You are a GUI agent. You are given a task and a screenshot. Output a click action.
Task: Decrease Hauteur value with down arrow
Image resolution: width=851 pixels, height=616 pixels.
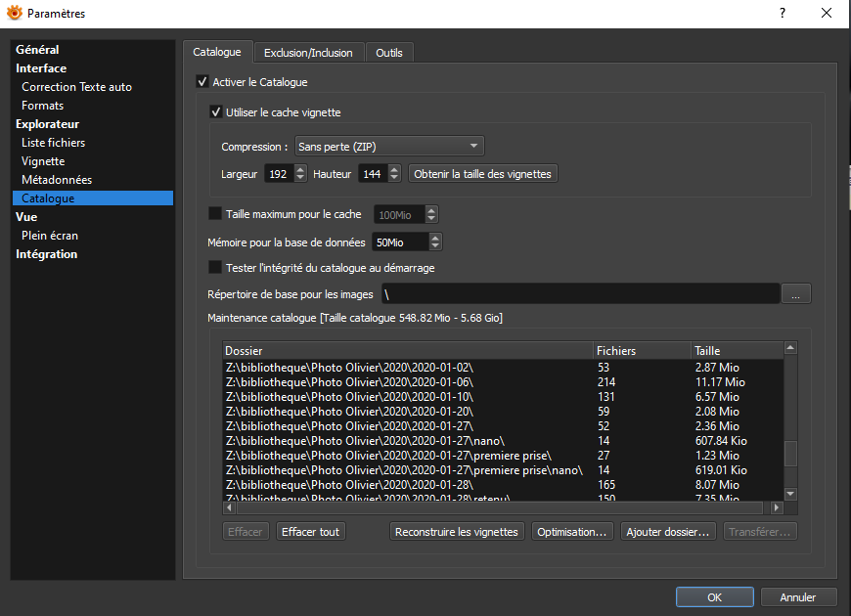pyautogui.click(x=394, y=178)
